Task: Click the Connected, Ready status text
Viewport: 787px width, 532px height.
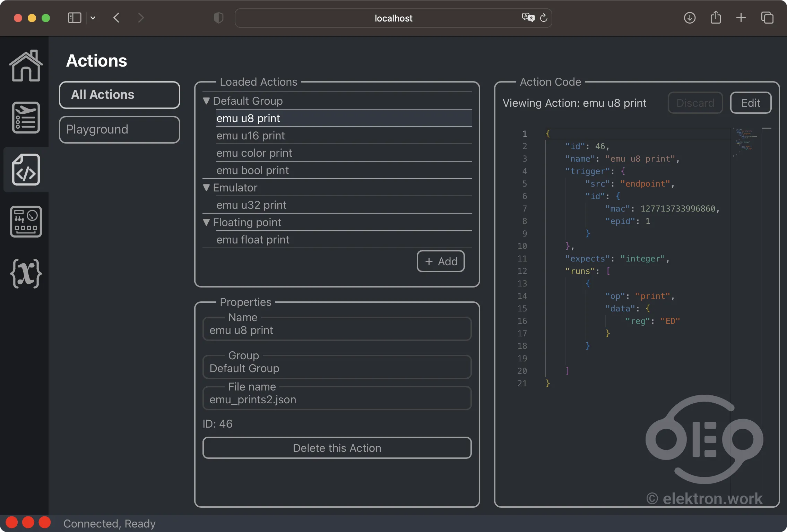Action: pyautogui.click(x=110, y=523)
